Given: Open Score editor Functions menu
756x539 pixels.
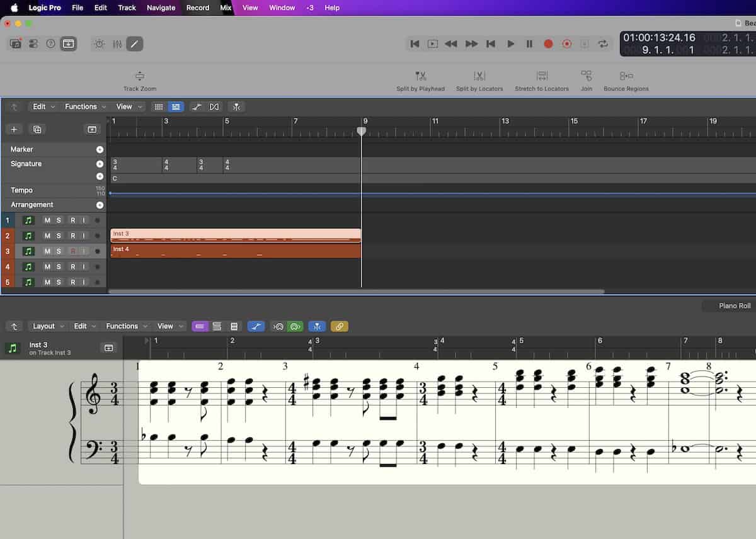Looking at the screenshot, I should point(127,326).
